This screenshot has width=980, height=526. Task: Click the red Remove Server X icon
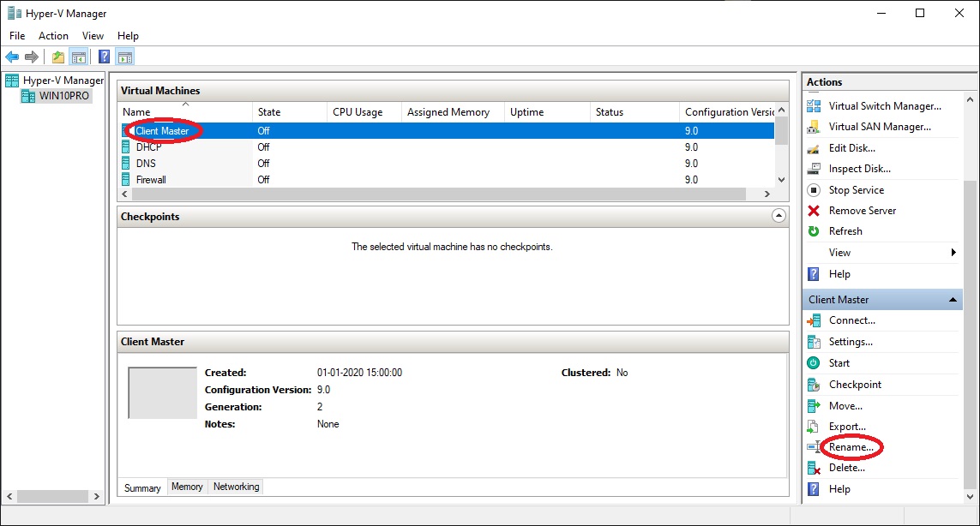814,211
